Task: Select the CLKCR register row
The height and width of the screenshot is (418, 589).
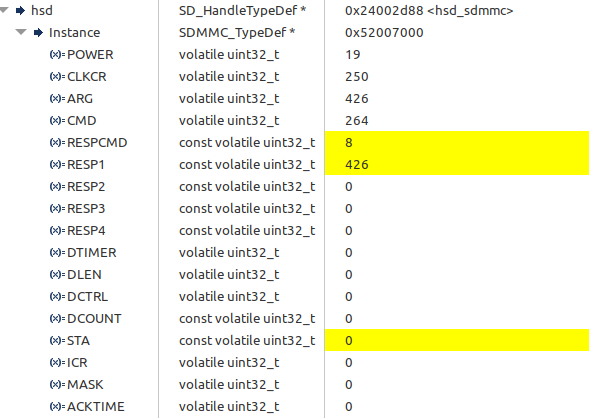Action: (x=294, y=77)
